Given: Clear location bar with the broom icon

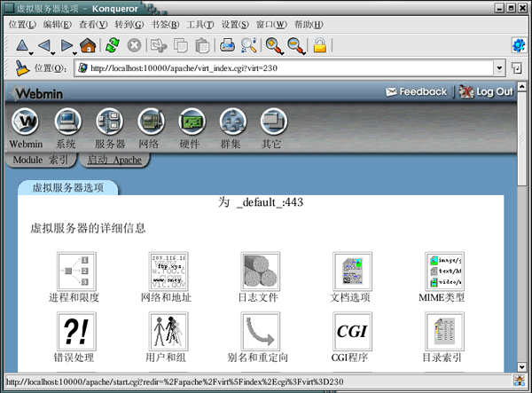Looking at the screenshot, I should pos(22,68).
